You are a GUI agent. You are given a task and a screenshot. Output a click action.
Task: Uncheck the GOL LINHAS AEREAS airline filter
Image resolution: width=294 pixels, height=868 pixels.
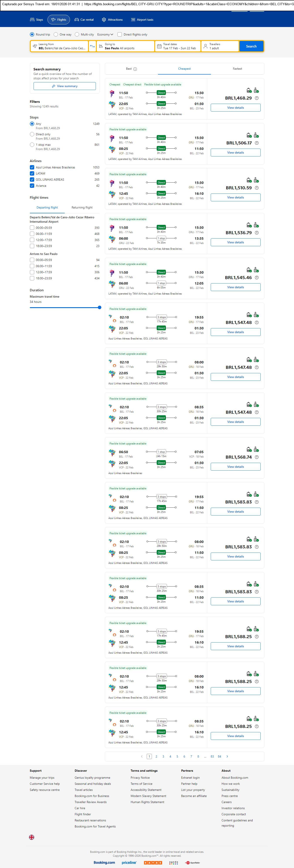tap(32, 180)
